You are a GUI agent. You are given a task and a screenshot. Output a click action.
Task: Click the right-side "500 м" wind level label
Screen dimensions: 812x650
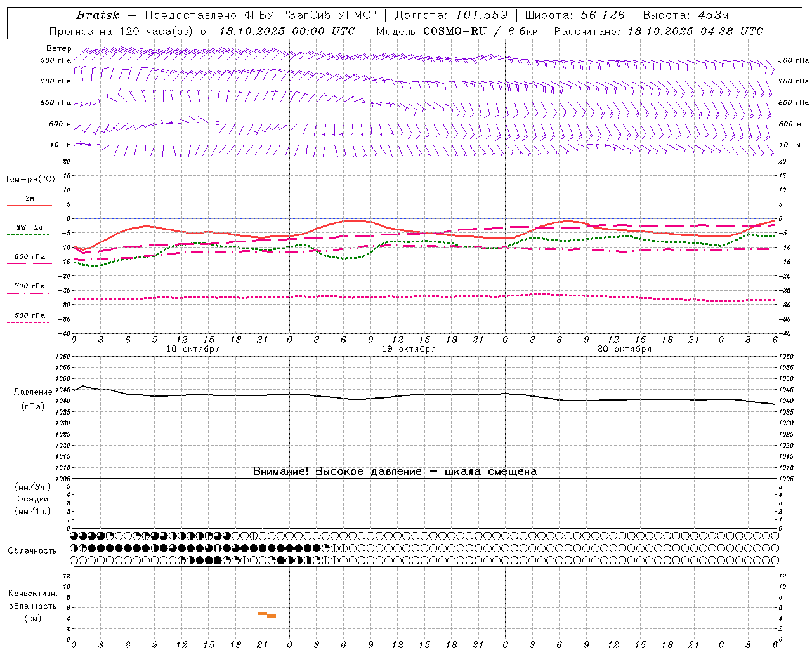click(x=789, y=124)
